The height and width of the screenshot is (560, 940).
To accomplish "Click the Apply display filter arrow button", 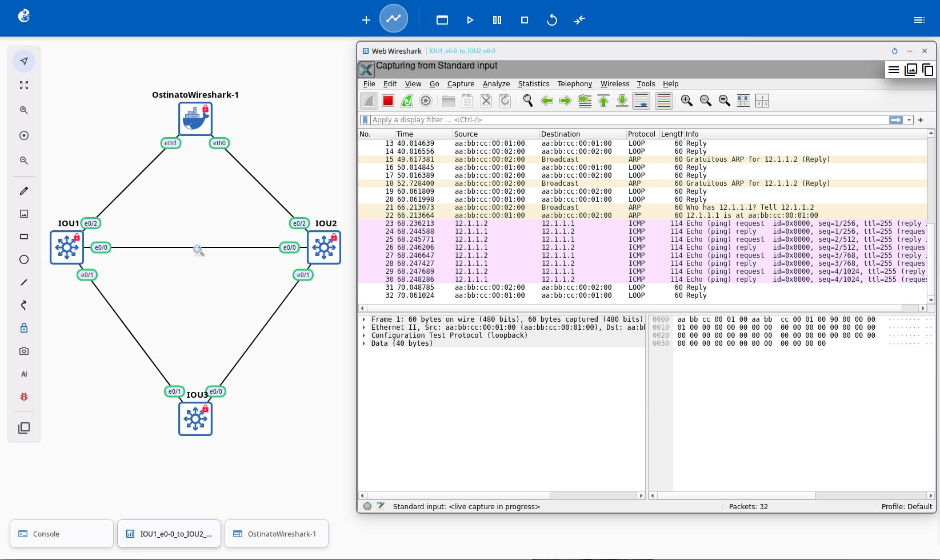I will pos(896,120).
